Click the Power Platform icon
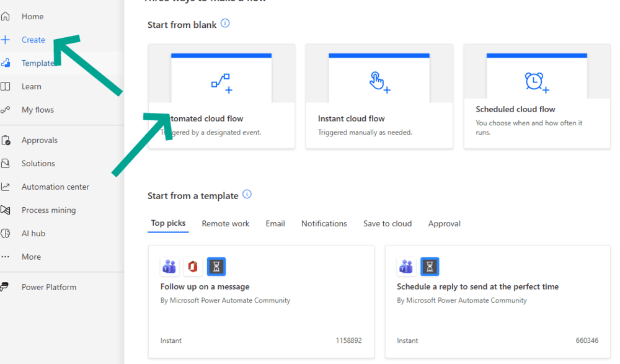Viewport: 620px width, 364px height. (4, 287)
